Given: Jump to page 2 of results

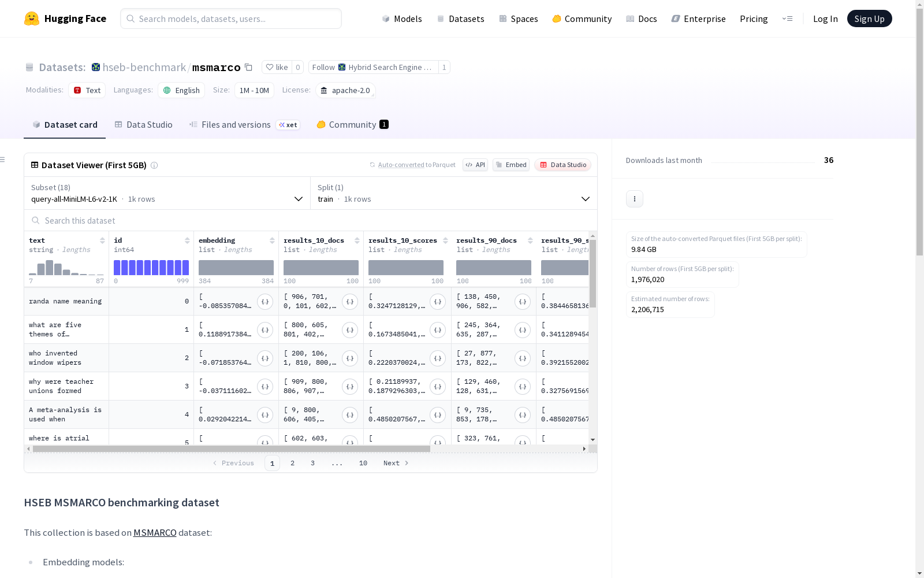Looking at the screenshot, I should click(293, 463).
